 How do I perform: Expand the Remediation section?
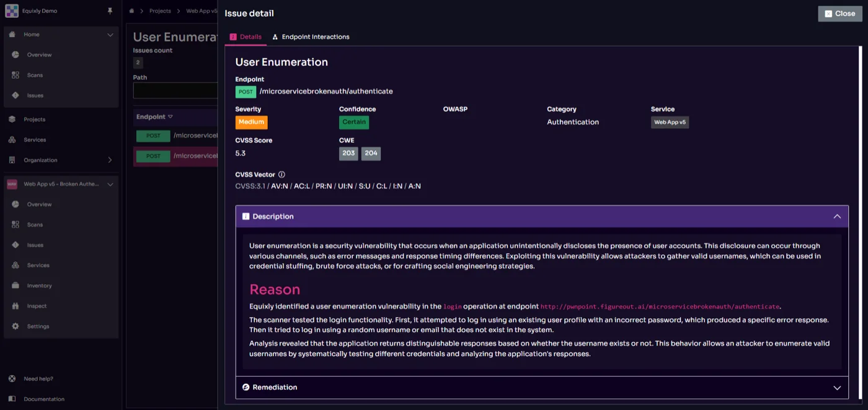pos(837,387)
